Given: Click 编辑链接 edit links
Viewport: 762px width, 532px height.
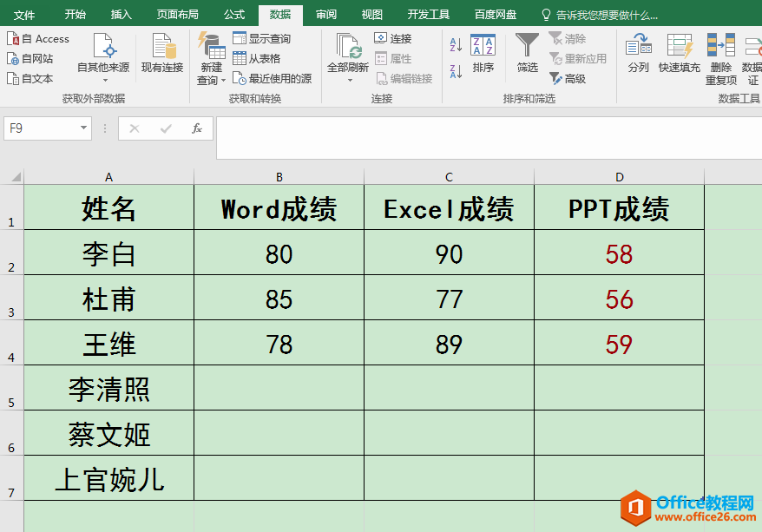Looking at the screenshot, I should pyautogui.click(x=404, y=78).
